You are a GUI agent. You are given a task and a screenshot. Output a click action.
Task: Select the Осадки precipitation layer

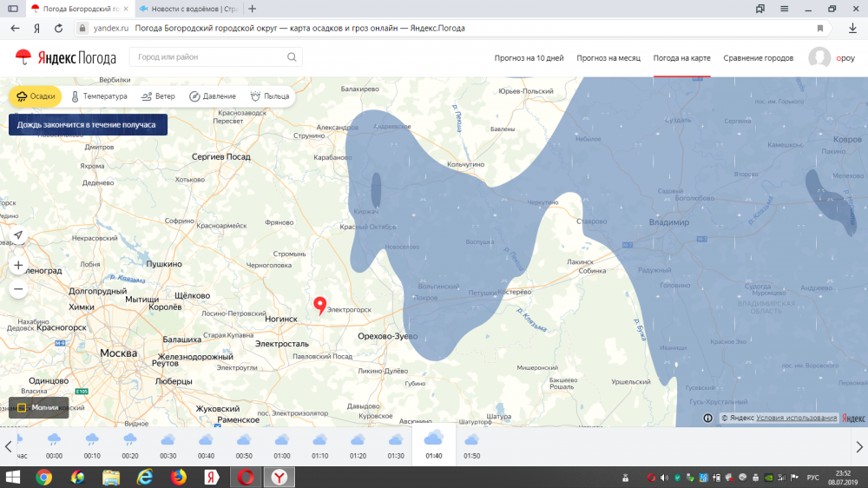(x=36, y=96)
